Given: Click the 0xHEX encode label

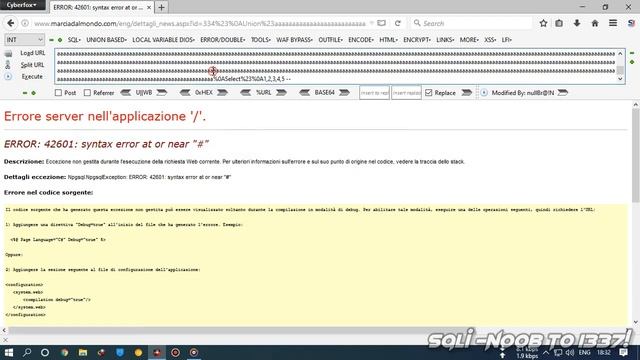Looking at the screenshot, I should click(204, 93).
